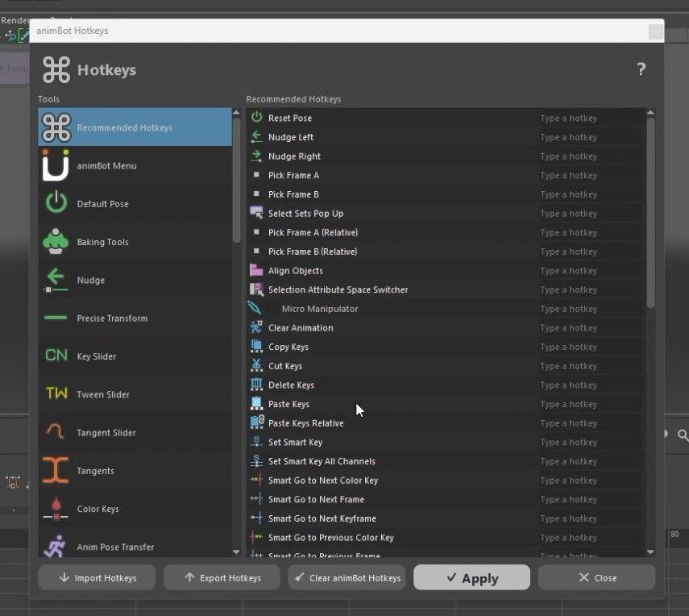Click the Pick Frame B (Relative) label
The width and height of the screenshot is (689, 616).
coord(313,251)
